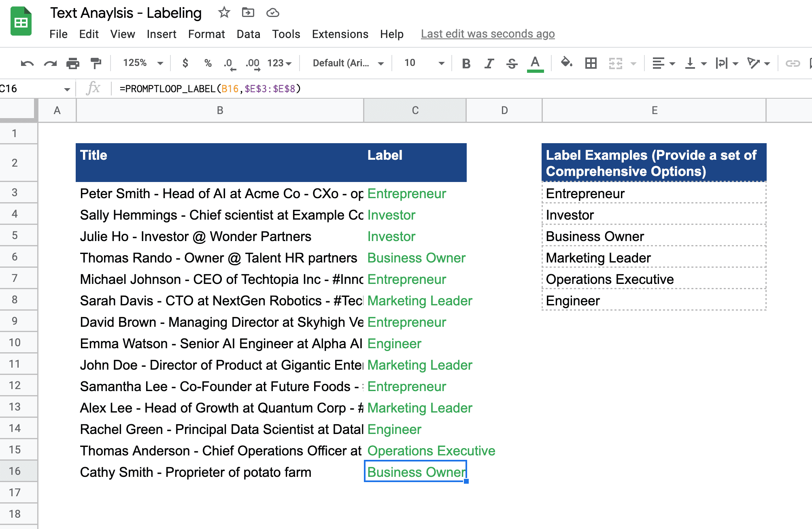Open the Print dialog icon
Screen dimensions: 812x529
pos(73,63)
